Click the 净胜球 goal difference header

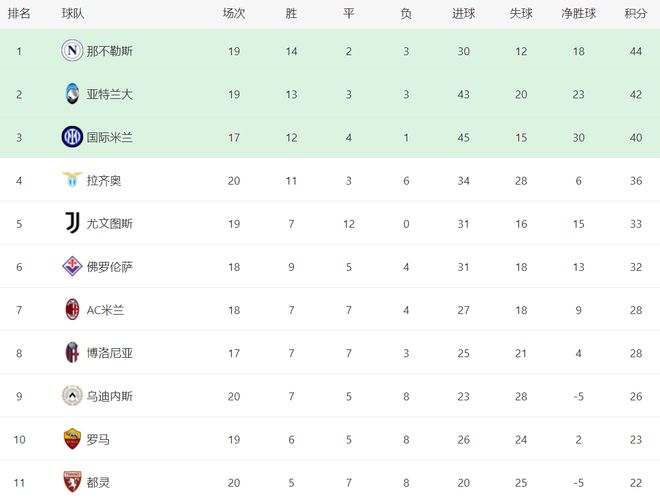point(579,14)
